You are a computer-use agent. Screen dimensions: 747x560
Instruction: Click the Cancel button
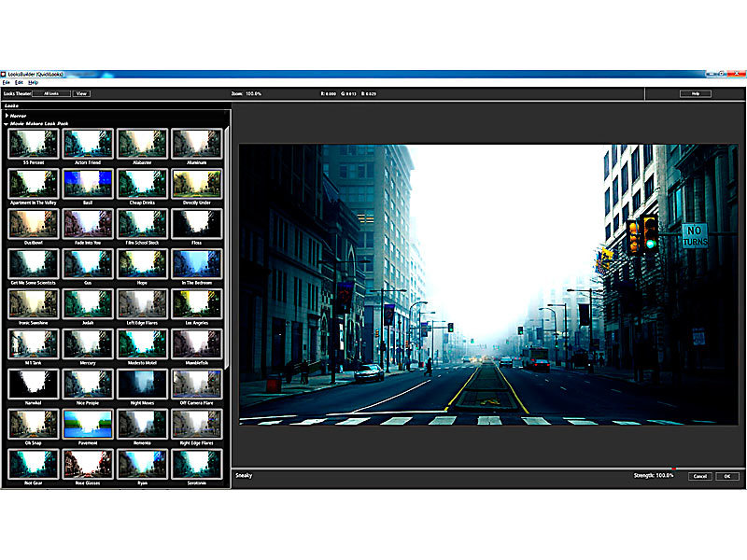pos(699,476)
